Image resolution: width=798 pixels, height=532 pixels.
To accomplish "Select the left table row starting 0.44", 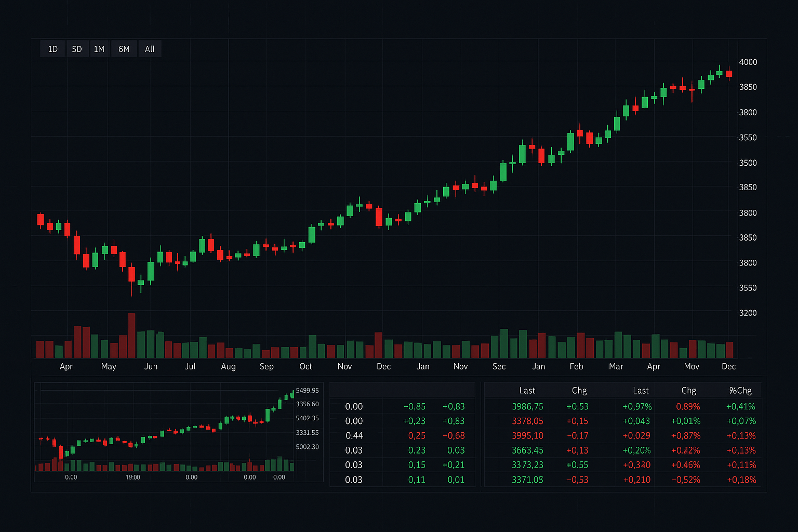I will click(x=354, y=436).
